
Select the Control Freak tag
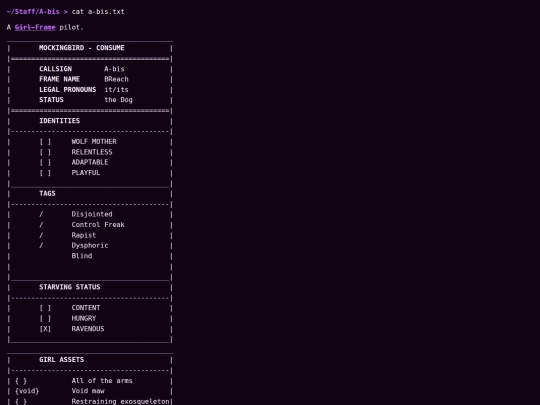click(98, 225)
